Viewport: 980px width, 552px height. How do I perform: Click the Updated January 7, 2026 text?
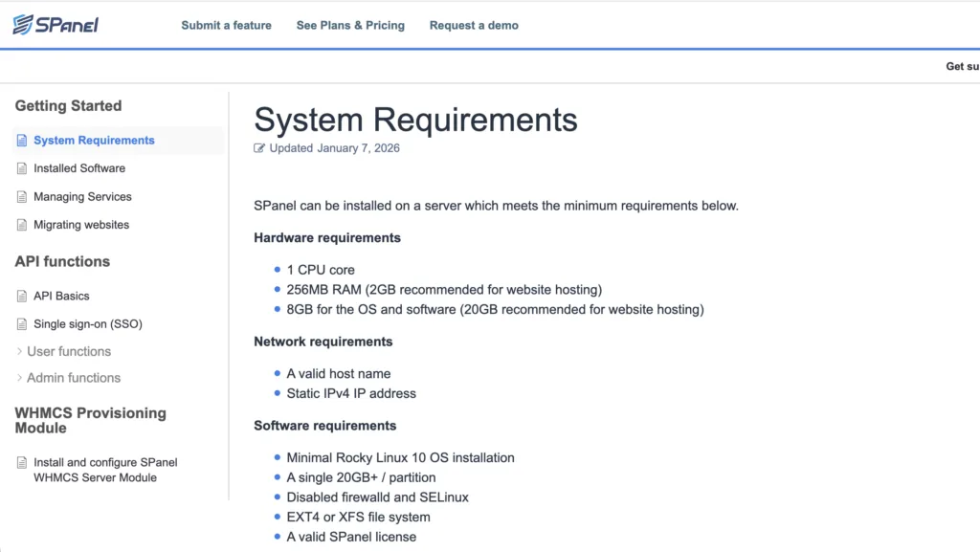pyautogui.click(x=334, y=148)
